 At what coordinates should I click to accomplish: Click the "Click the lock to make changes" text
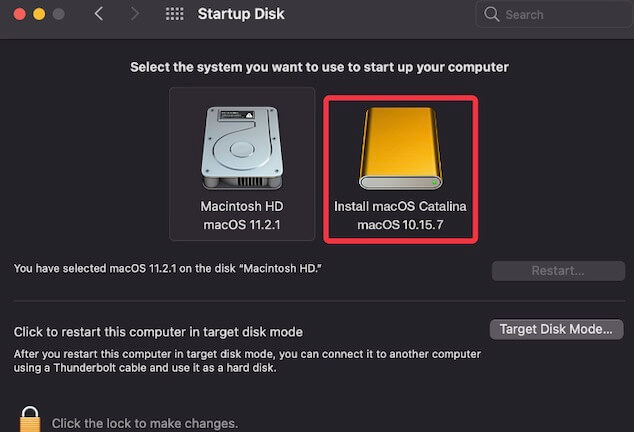click(x=145, y=423)
